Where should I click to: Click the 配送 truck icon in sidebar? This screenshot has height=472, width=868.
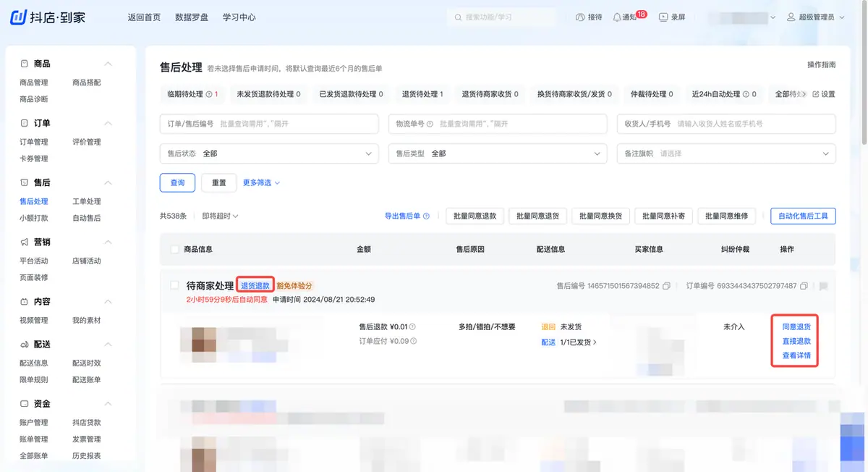click(25, 344)
